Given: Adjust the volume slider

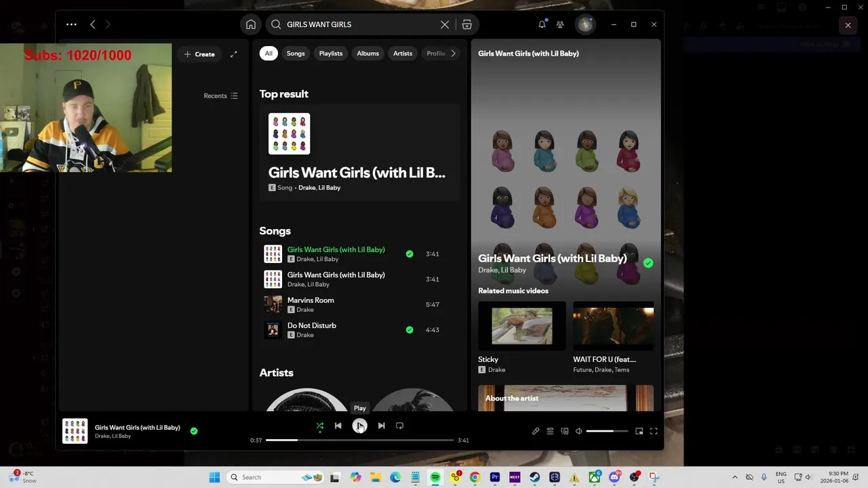Looking at the screenshot, I should [x=607, y=431].
